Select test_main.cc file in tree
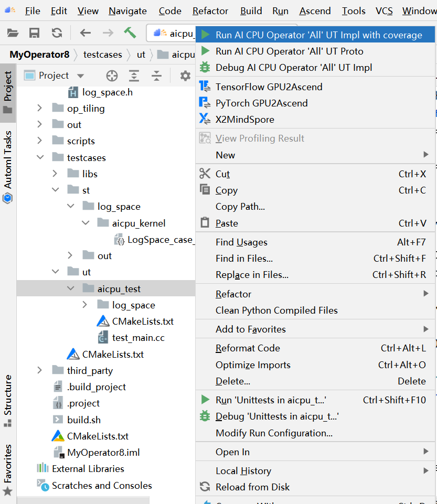The height and width of the screenshot is (504, 437). [x=138, y=338]
